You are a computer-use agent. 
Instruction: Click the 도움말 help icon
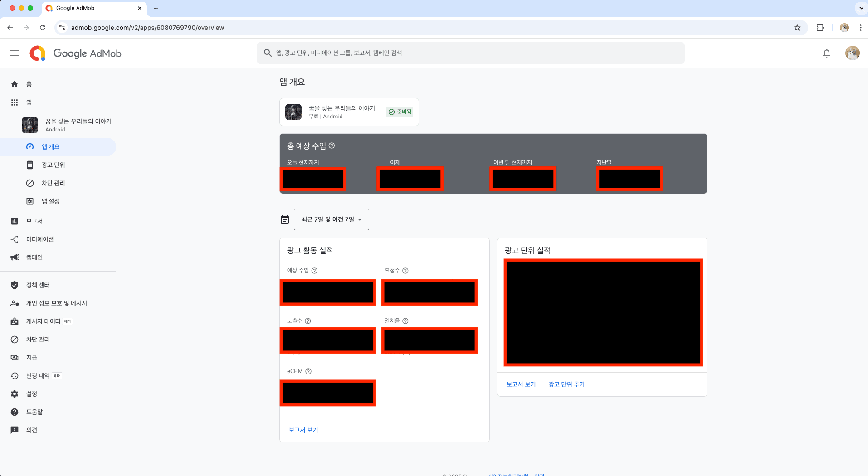pyautogui.click(x=15, y=412)
